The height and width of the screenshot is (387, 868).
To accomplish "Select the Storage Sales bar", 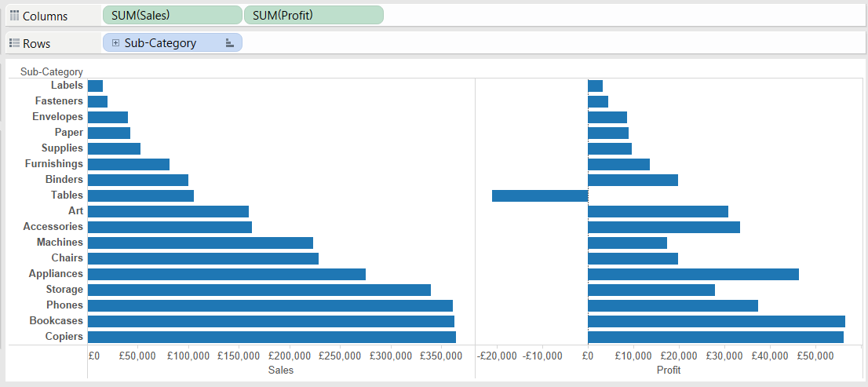I will (259, 290).
